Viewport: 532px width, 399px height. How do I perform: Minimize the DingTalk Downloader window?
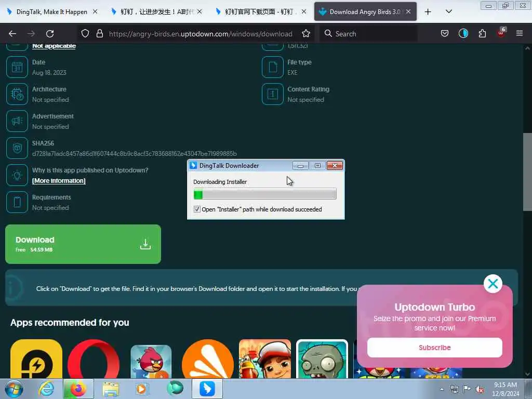[300, 166]
